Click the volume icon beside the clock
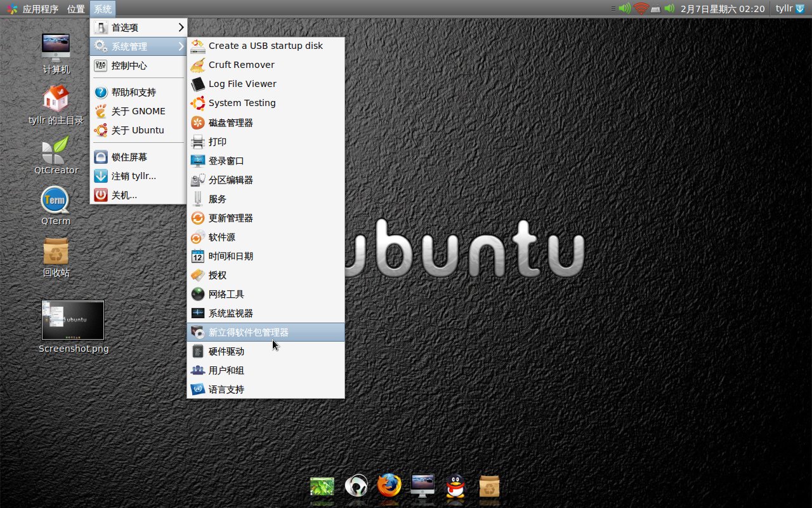The image size is (812, 508). 669,9
